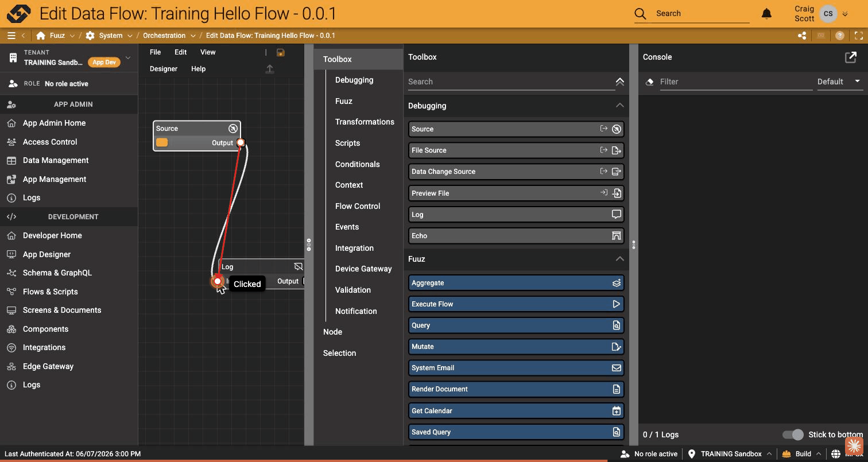The image size is (868, 462).
Task: Open the share icon in breadcrumb bar
Action: coord(802,36)
